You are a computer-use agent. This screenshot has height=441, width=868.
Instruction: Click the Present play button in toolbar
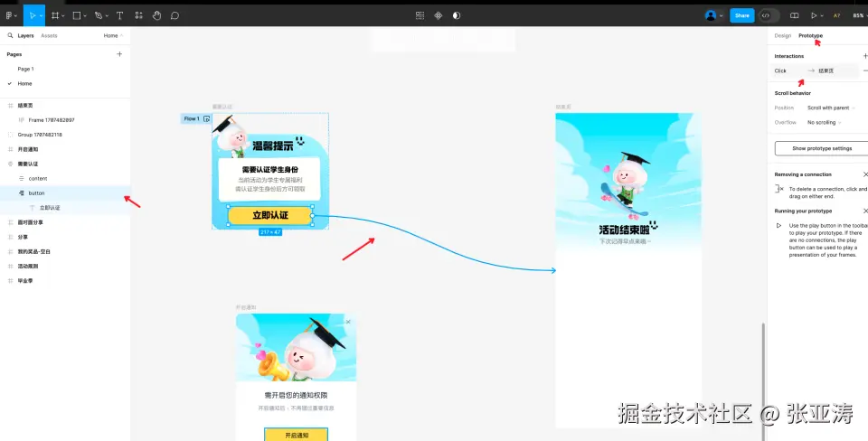pos(814,15)
